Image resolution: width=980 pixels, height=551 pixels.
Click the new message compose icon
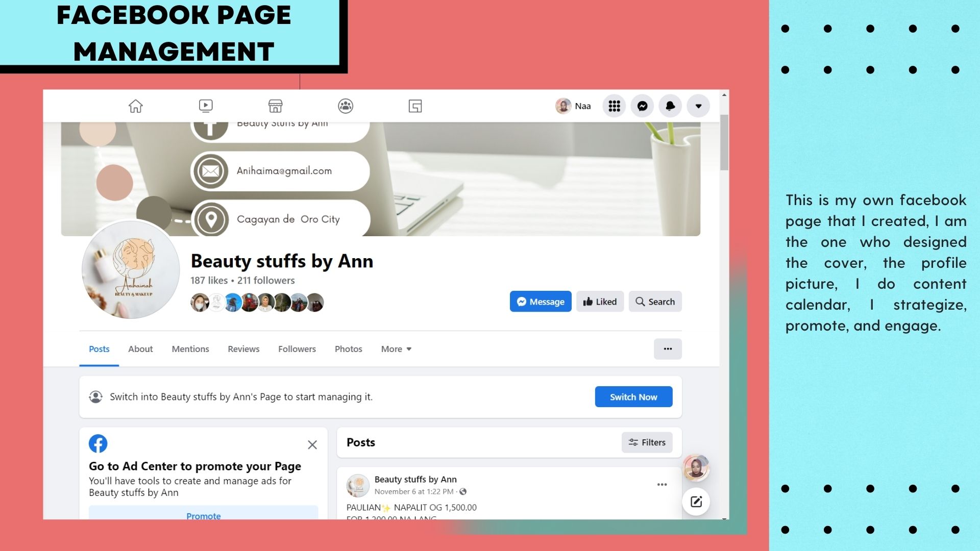(696, 502)
